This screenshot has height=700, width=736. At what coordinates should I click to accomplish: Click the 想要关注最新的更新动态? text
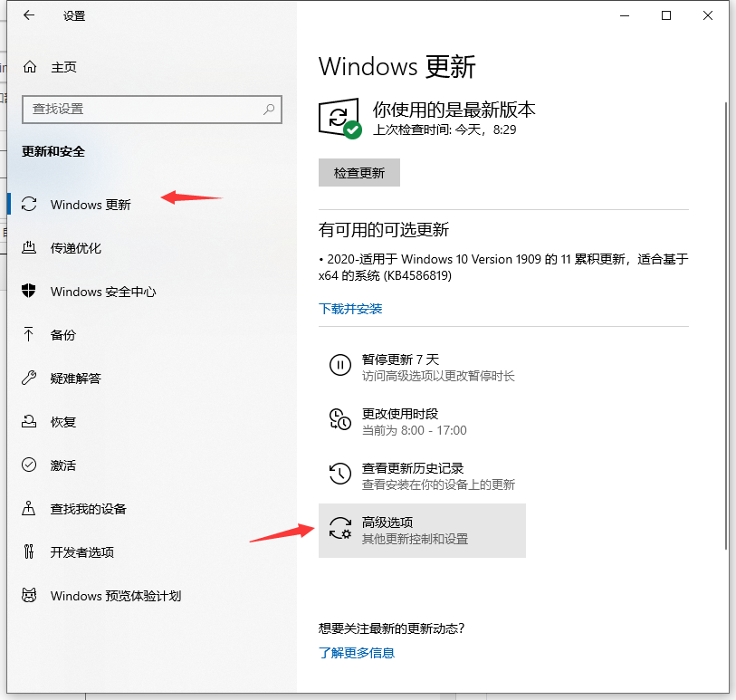point(391,628)
